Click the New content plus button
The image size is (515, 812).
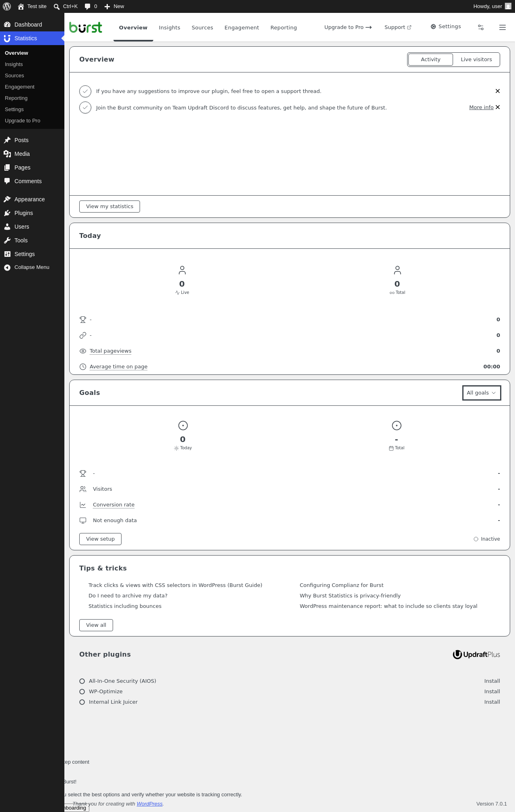click(x=114, y=6)
